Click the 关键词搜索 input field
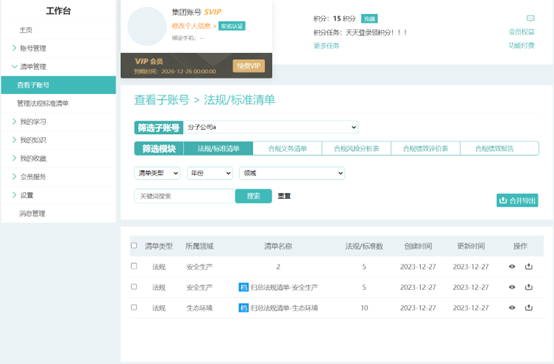 pyautogui.click(x=185, y=196)
